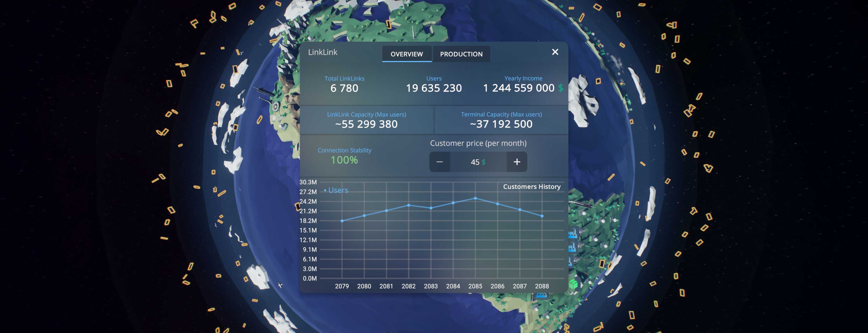Click the 2079 data point on the chart
Viewport: 868px width, 333px height.
pyautogui.click(x=342, y=221)
